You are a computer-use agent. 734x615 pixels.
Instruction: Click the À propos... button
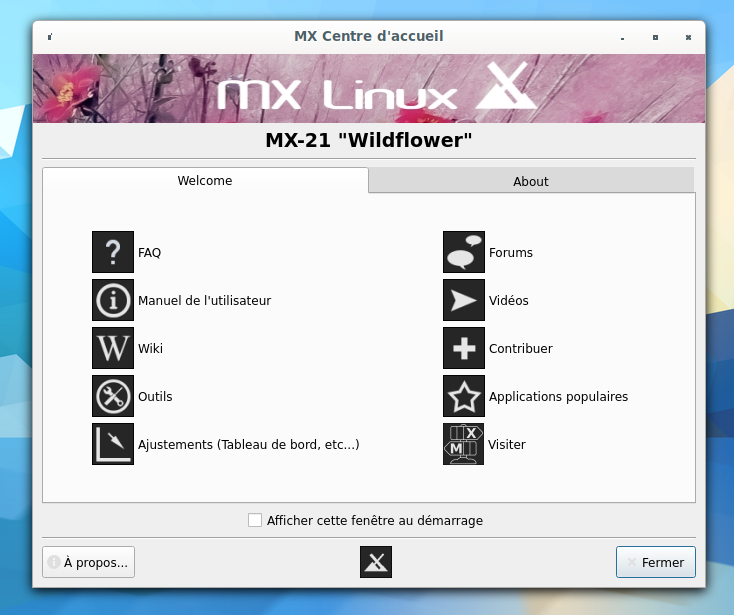point(88,562)
